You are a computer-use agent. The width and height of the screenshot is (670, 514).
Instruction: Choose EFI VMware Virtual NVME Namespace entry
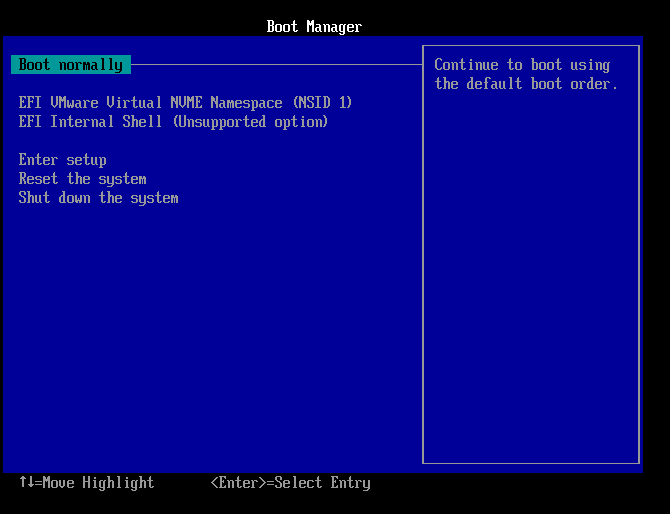pyautogui.click(x=185, y=103)
